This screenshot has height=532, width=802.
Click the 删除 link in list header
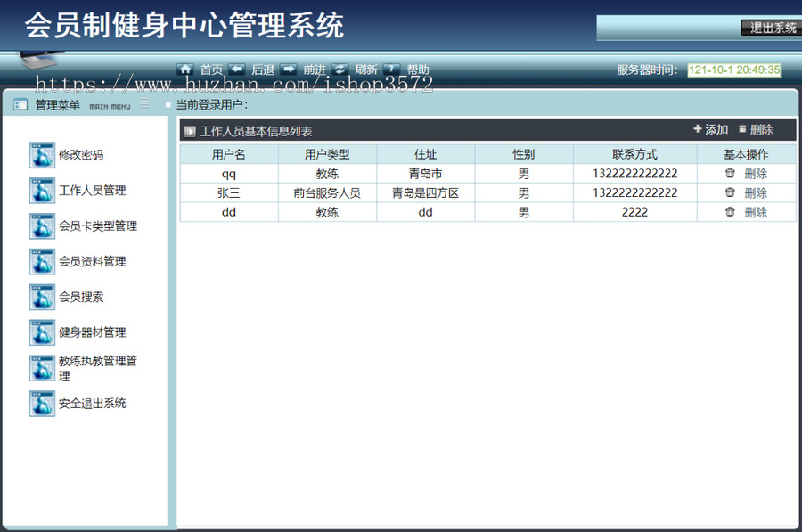tap(761, 129)
